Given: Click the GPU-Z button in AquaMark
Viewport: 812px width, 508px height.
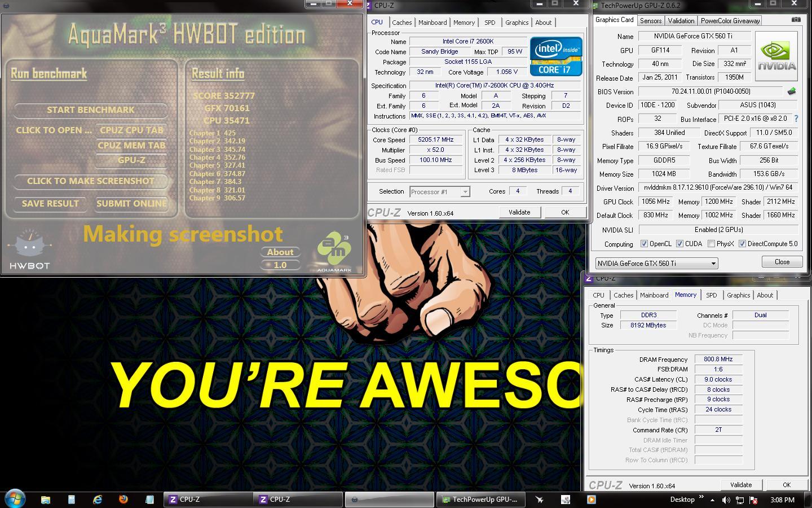Looking at the screenshot, I should click(x=131, y=160).
